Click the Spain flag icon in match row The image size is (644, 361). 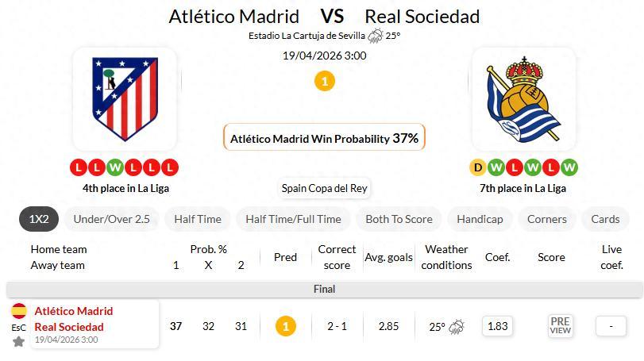pyautogui.click(x=18, y=311)
